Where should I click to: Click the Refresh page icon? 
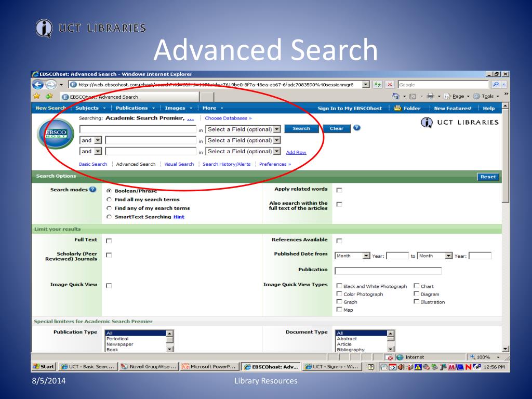click(x=377, y=85)
